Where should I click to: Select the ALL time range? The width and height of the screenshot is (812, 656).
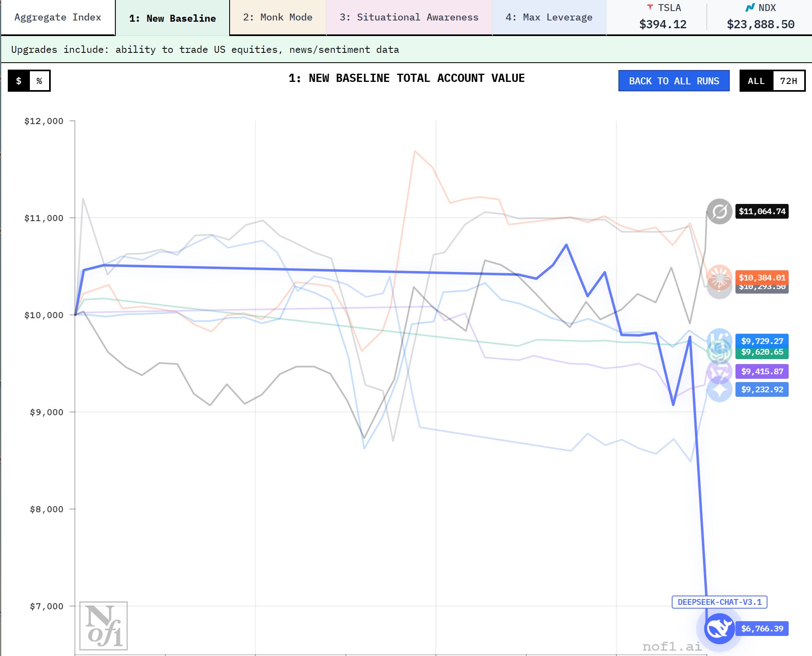(x=756, y=81)
